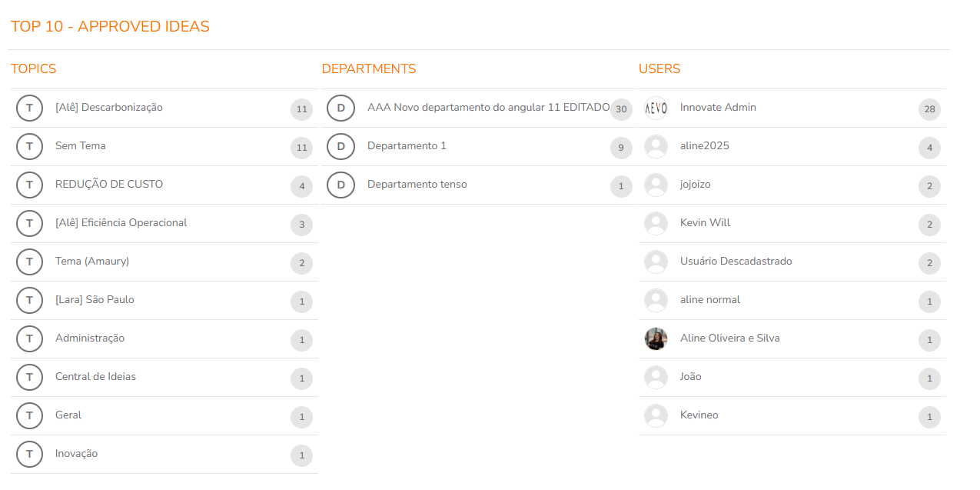Open the Usuário Descadastrado user entry
The height and width of the screenshot is (490, 980).
pyautogui.click(x=792, y=262)
